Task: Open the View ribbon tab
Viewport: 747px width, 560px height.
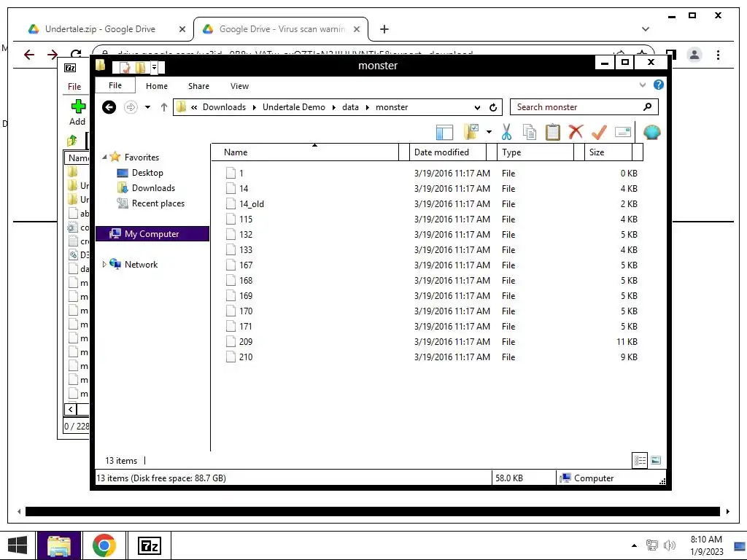Action: (x=239, y=86)
